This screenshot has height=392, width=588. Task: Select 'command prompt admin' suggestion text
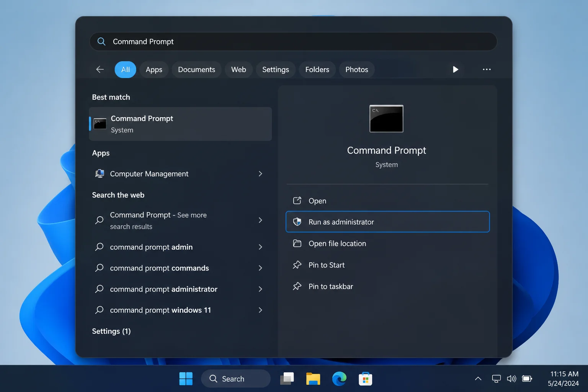pos(151,247)
